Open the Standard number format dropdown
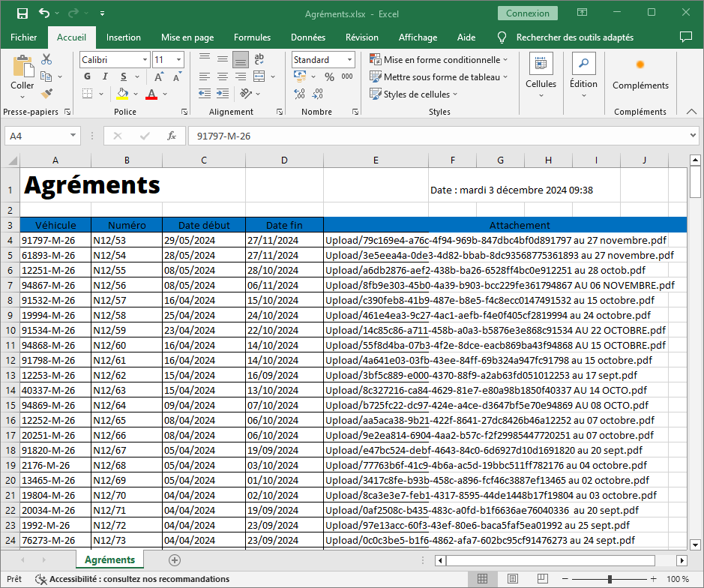 [x=349, y=60]
